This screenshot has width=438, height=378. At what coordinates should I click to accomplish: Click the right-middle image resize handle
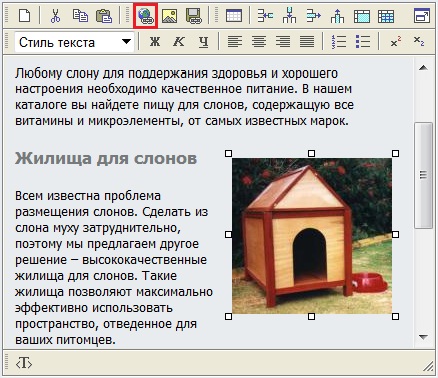pos(395,235)
